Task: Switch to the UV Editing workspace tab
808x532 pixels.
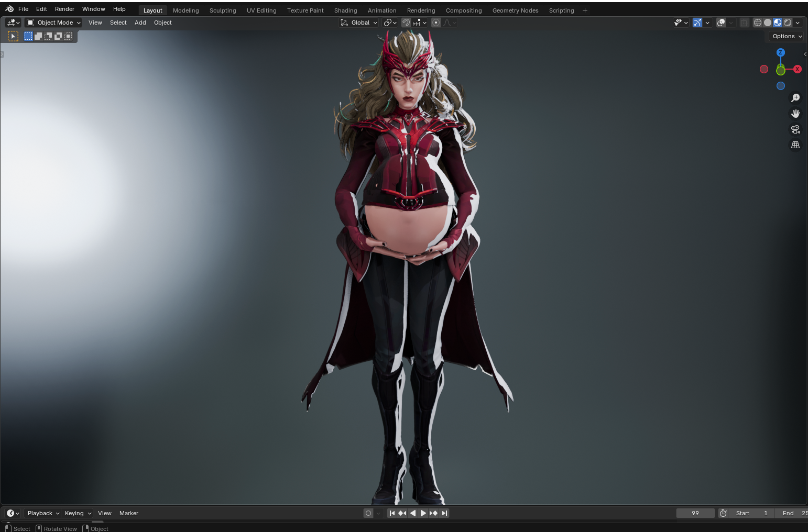Action: pyautogui.click(x=261, y=10)
